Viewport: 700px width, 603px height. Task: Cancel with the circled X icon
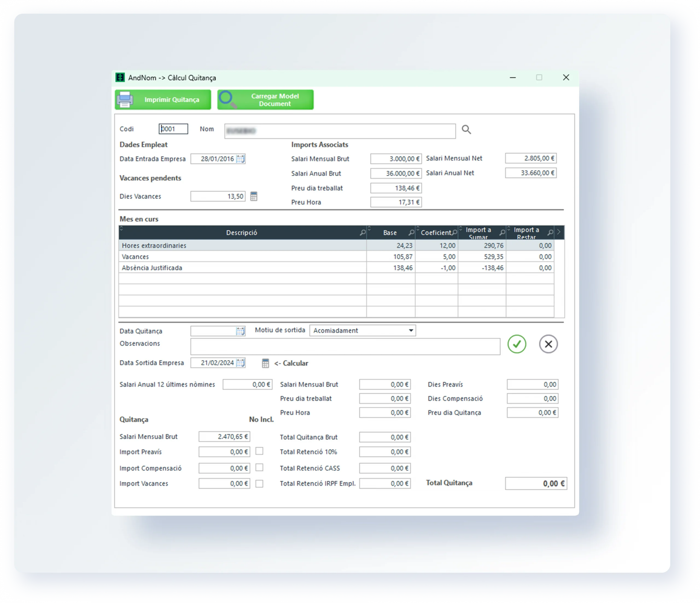(x=548, y=344)
